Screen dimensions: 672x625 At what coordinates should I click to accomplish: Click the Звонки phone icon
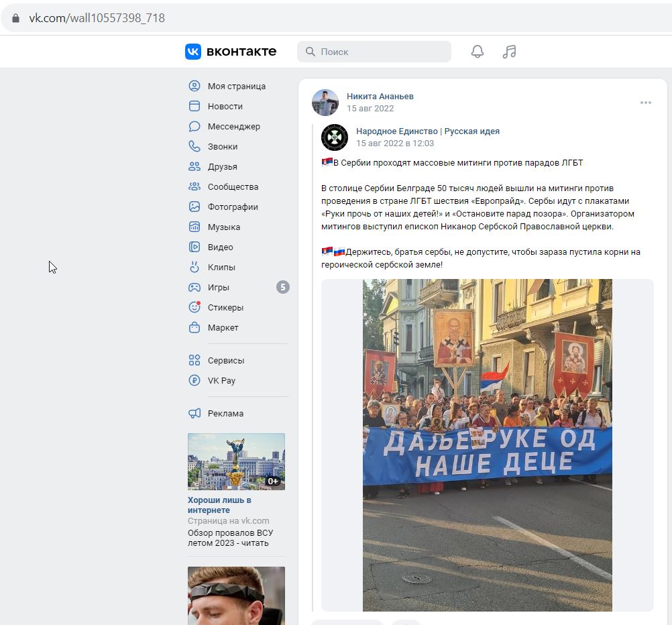[x=194, y=147]
